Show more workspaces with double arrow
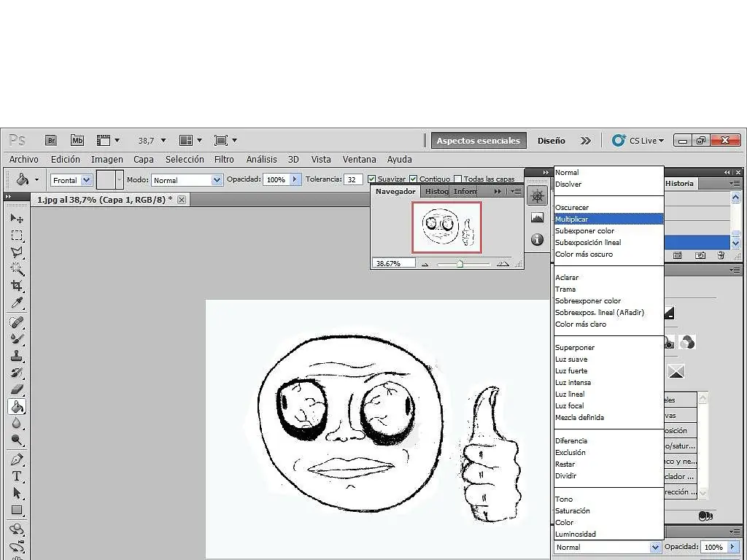Viewport: 747px width, 560px height. tap(586, 141)
